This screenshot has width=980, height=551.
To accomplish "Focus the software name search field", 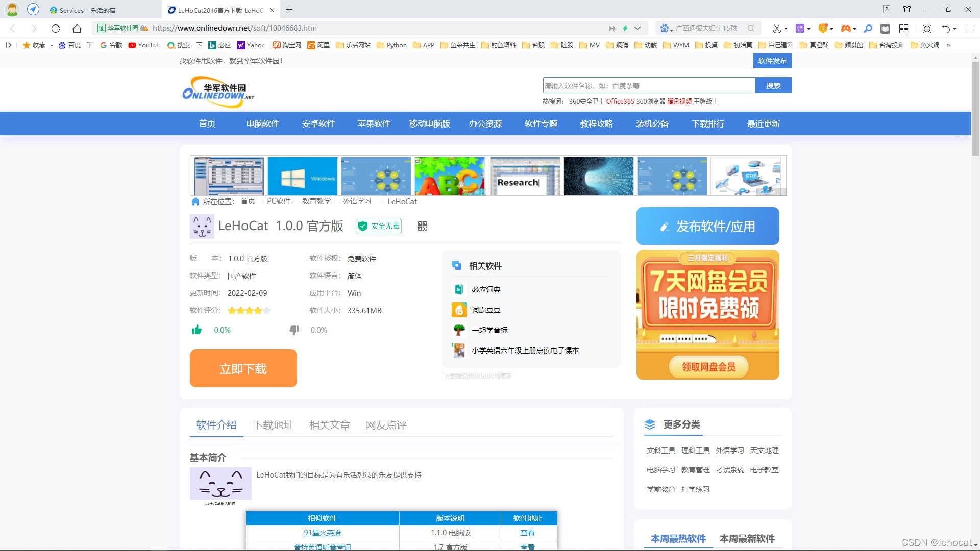I will pos(648,85).
